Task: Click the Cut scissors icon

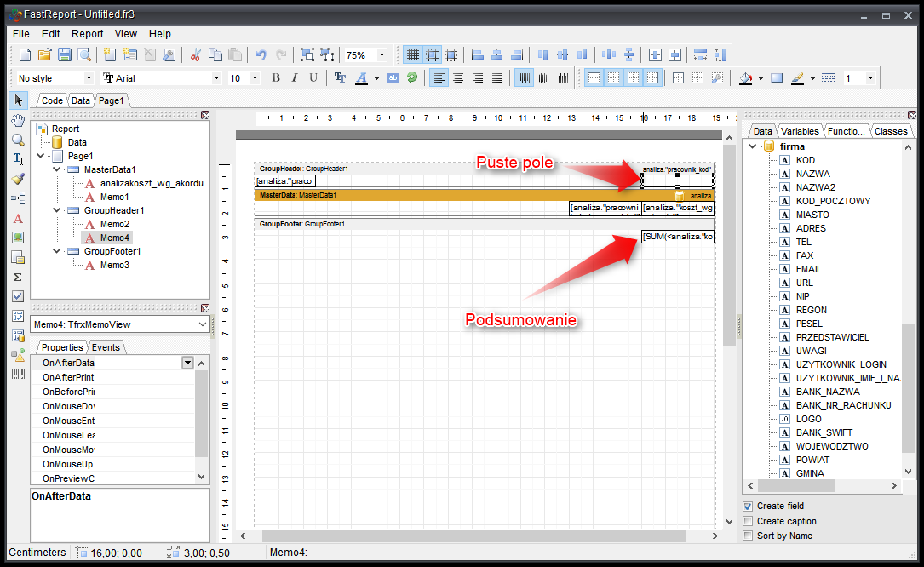Action: pos(195,54)
